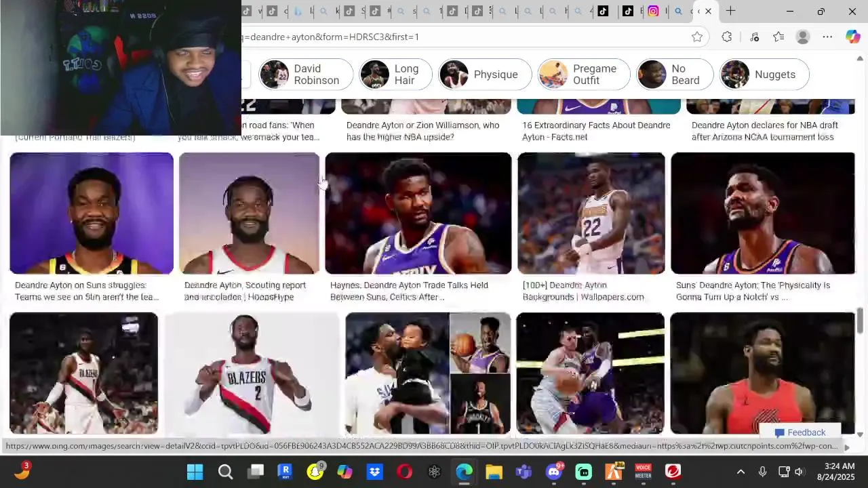
Task: Launch Copilot from the Edge toolbar
Action: point(852,37)
